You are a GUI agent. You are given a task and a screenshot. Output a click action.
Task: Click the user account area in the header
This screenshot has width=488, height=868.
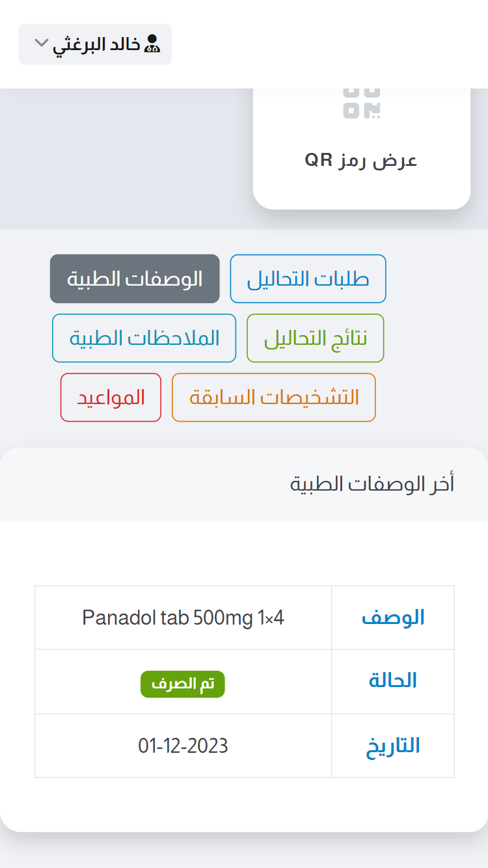[x=94, y=44]
